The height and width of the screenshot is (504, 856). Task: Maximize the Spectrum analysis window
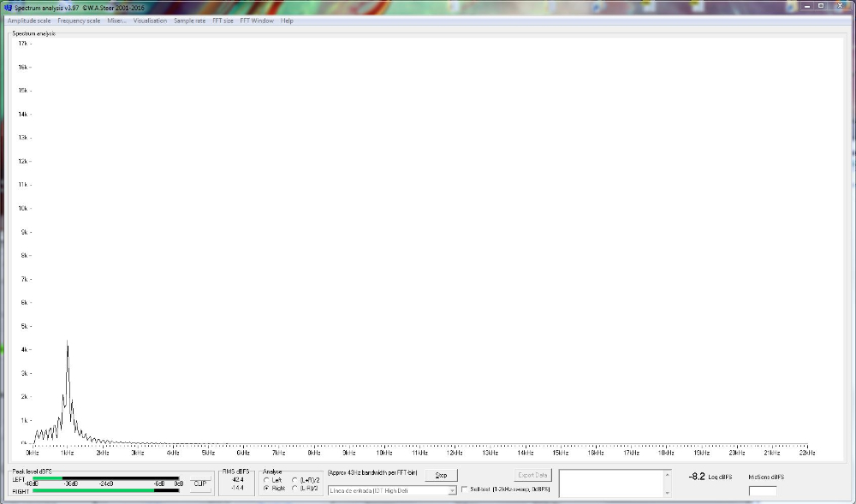coord(821,5)
